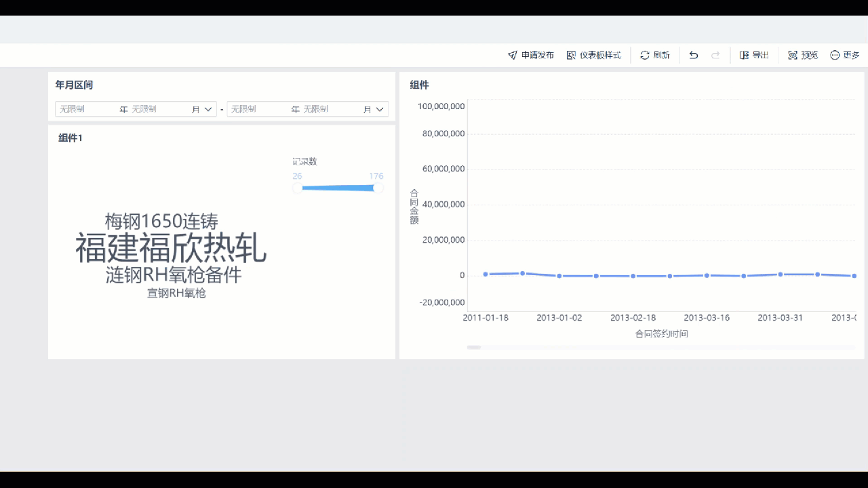Select the word 梅钢1650连铸 in the word cloud
This screenshot has width=868, height=488.
tap(161, 221)
